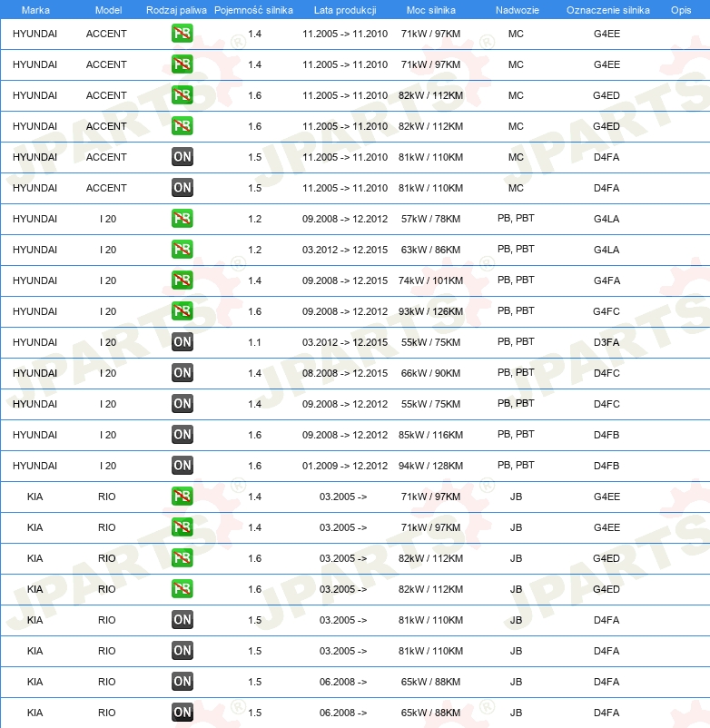Select engine code cell G4FC
The image size is (710, 728).
tap(606, 311)
